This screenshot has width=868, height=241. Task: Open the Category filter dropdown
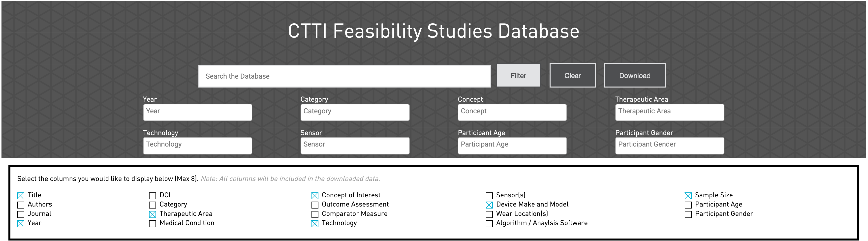354,112
